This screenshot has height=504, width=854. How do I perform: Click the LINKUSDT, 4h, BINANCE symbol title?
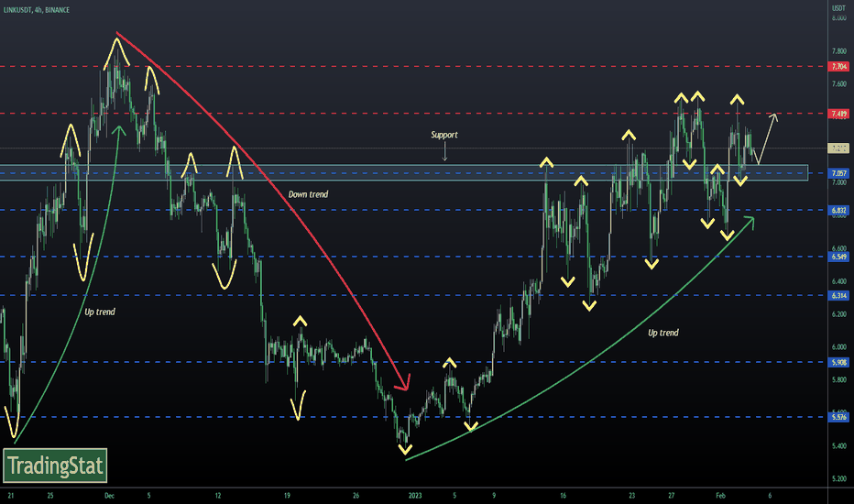point(37,10)
